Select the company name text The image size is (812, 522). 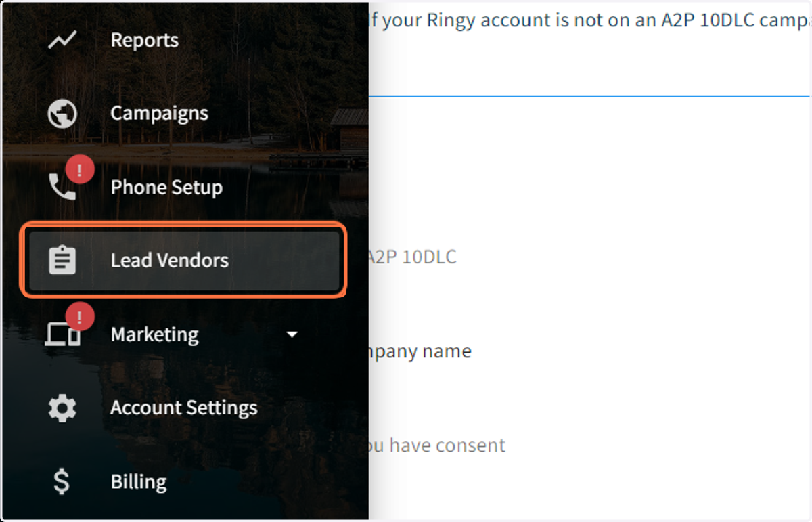coord(419,351)
